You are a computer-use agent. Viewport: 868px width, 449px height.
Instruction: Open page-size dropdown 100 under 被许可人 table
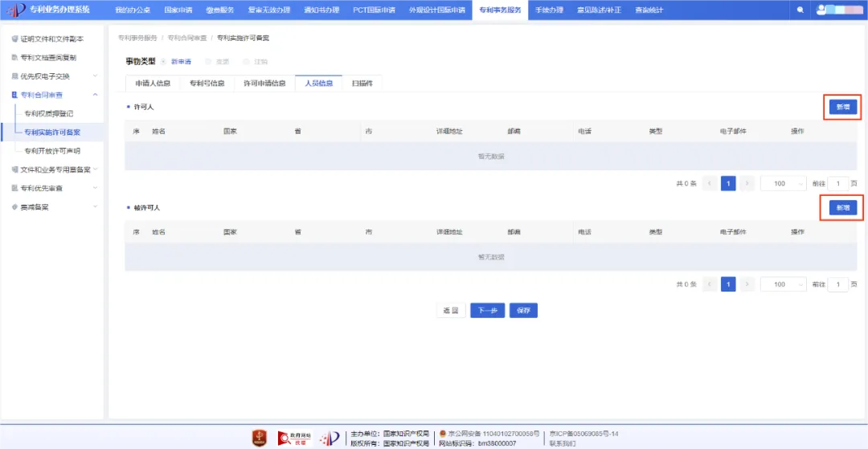click(784, 284)
